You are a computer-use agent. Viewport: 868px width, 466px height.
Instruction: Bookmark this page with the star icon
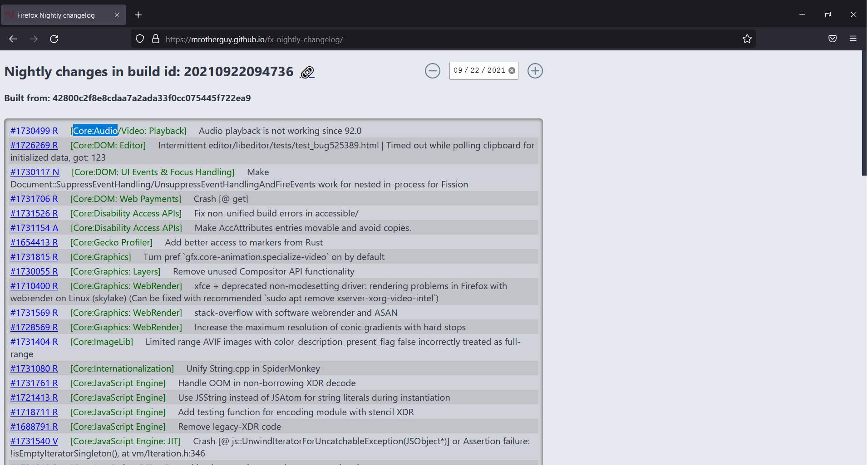[747, 39]
